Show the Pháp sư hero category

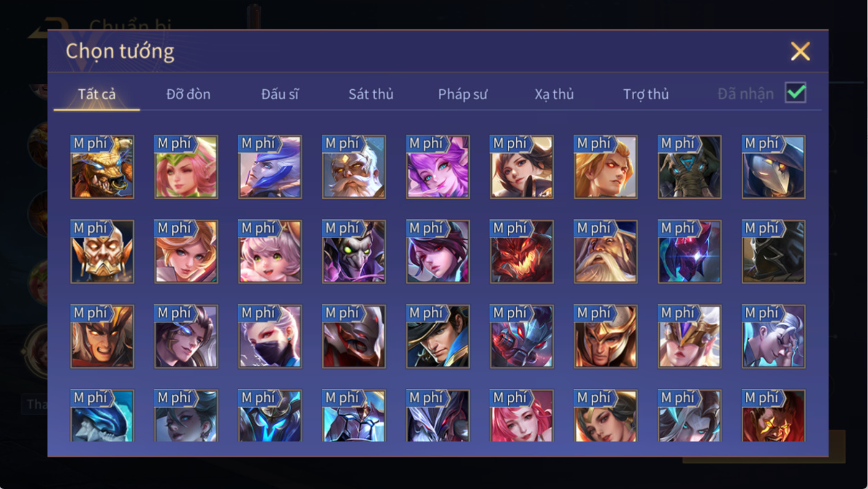point(463,94)
